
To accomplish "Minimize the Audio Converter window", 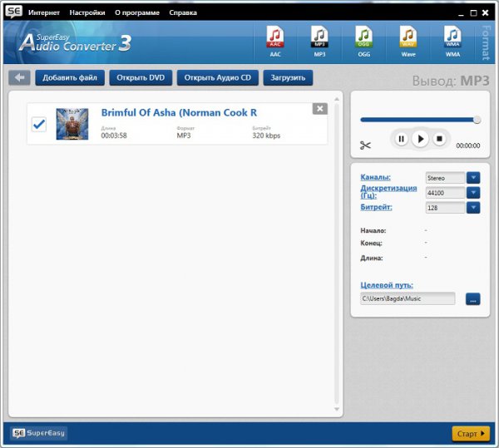I will [461, 13].
